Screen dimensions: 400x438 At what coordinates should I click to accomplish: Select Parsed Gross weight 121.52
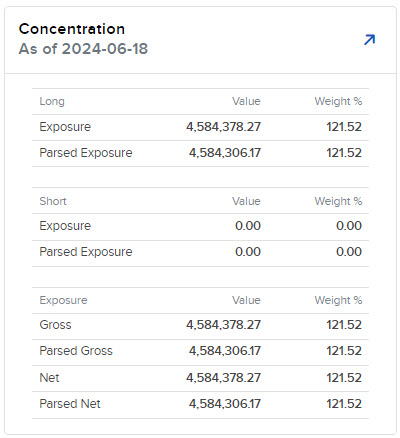(x=344, y=351)
